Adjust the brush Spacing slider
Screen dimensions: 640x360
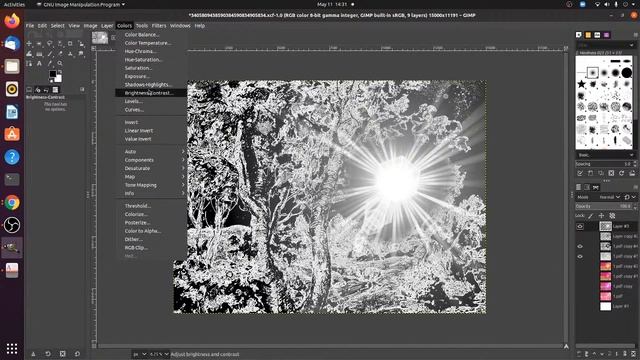point(606,164)
